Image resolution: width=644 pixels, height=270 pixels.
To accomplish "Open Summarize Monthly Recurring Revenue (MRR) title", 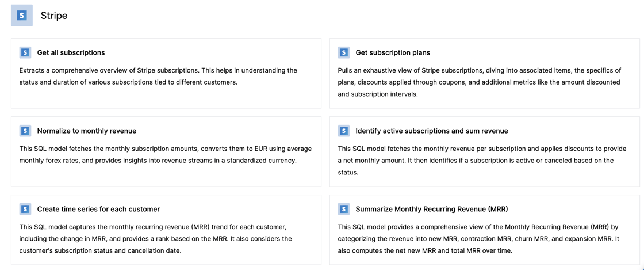I will 431,209.
